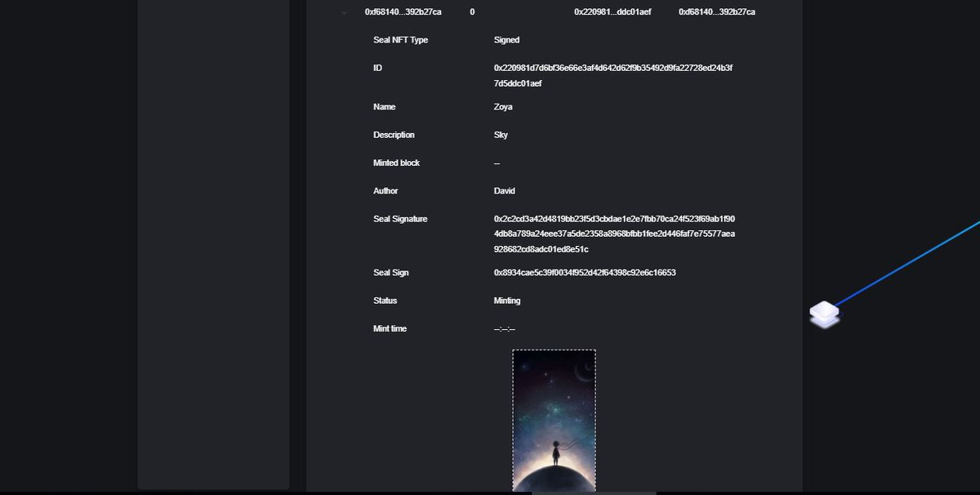
Task: Click the Name value Zoya
Action: [503, 107]
